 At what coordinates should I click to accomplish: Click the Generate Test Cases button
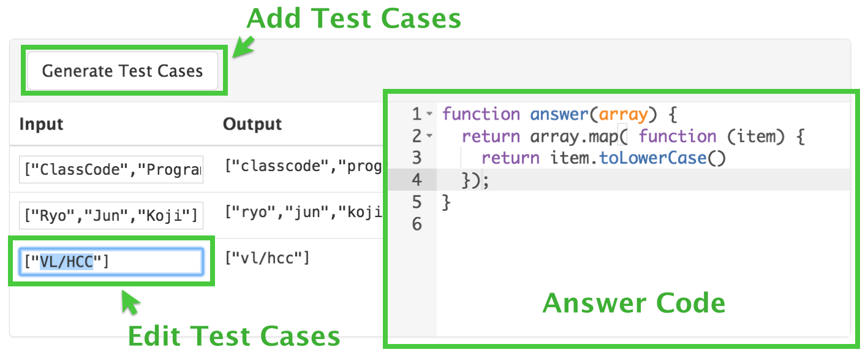(x=123, y=71)
